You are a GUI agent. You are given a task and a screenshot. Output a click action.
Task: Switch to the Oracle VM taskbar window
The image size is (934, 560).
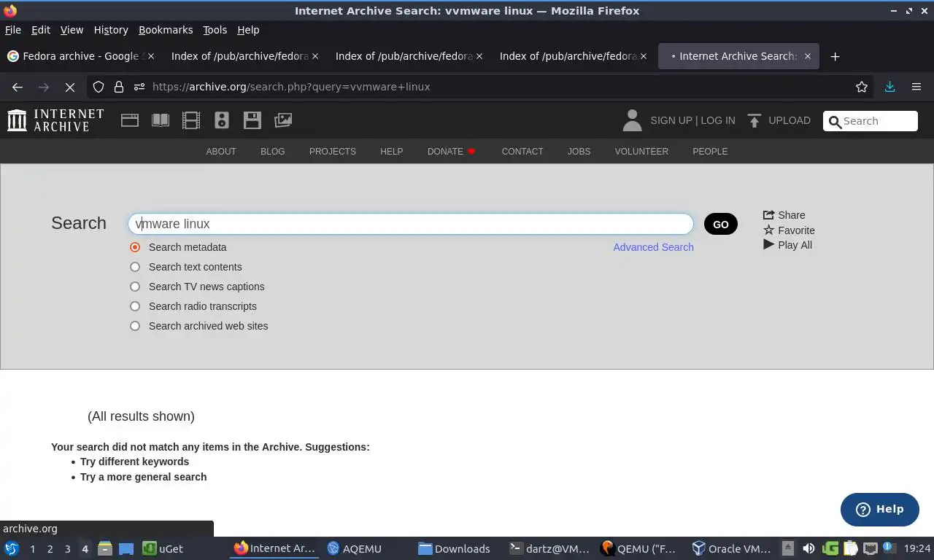732,548
